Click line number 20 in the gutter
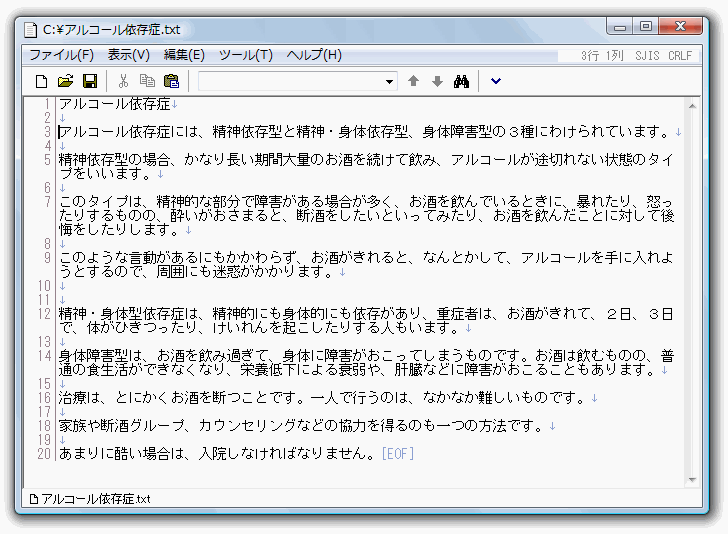The height and width of the screenshot is (534, 728). (44, 454)
